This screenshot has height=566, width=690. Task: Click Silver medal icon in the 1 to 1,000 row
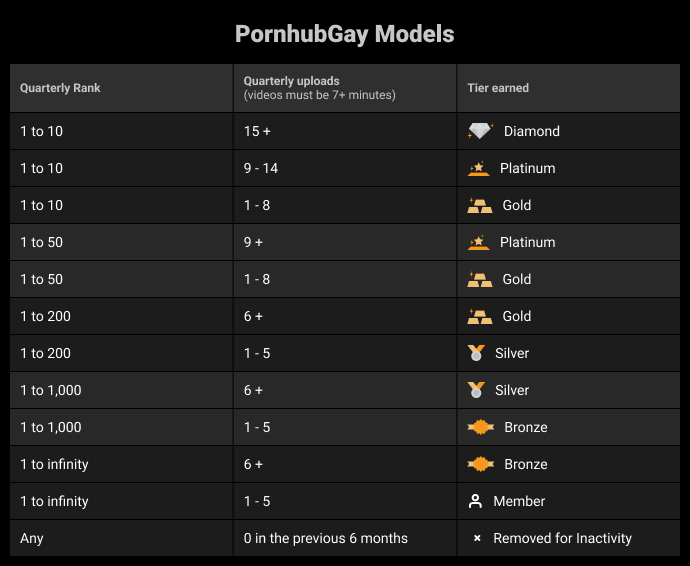coord(476,390)
